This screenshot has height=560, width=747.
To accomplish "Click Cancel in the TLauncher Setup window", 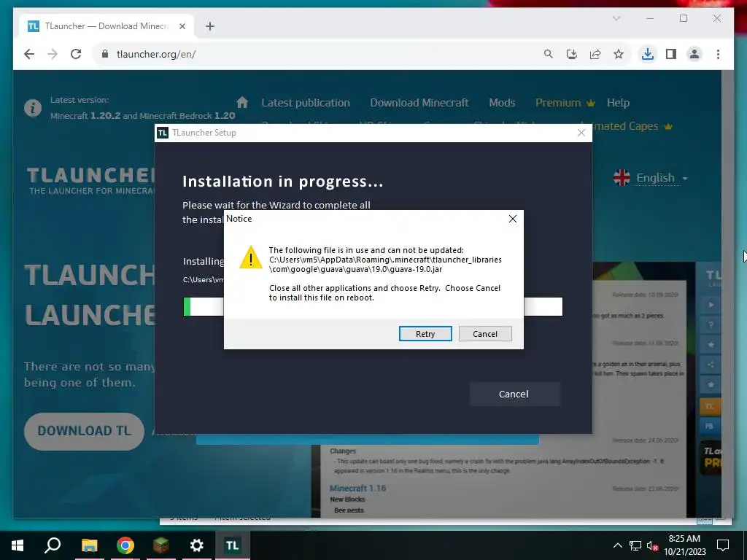I will [514, 394].
